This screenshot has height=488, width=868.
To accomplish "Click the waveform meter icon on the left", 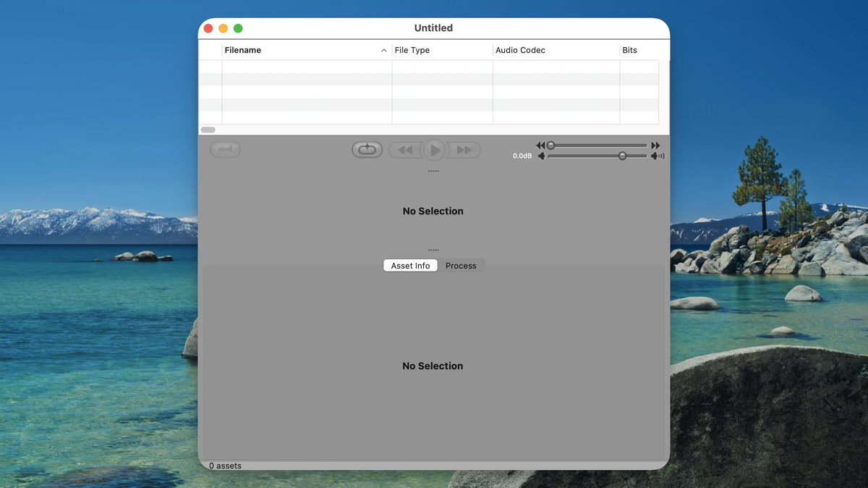I will [x=225, y=149].
